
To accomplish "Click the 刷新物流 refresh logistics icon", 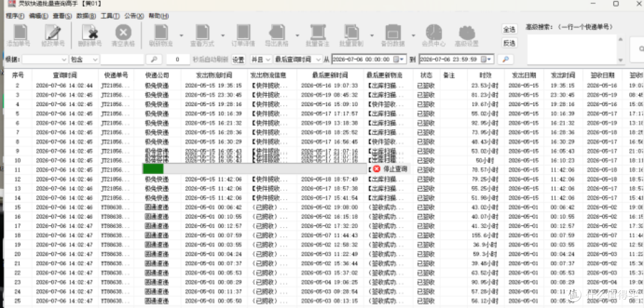I will click(x=160, y=32).
